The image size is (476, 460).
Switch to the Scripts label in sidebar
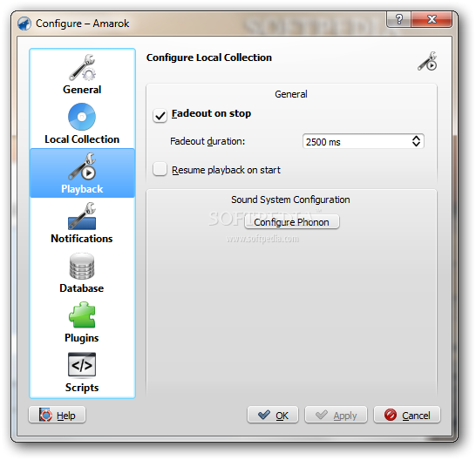tap(82, 388)
